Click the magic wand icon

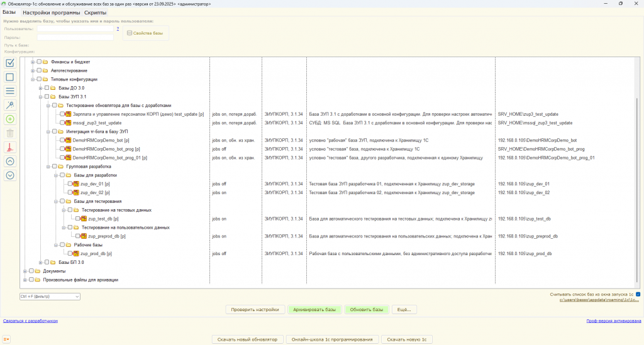pos(10,105)
